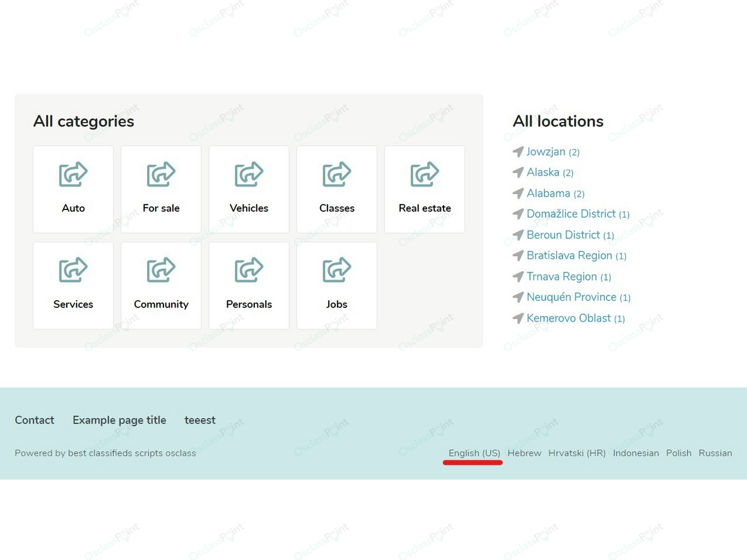747x560 pixels.
Task: Open the Real estate category icon
Action: click(x=425, y=174)
